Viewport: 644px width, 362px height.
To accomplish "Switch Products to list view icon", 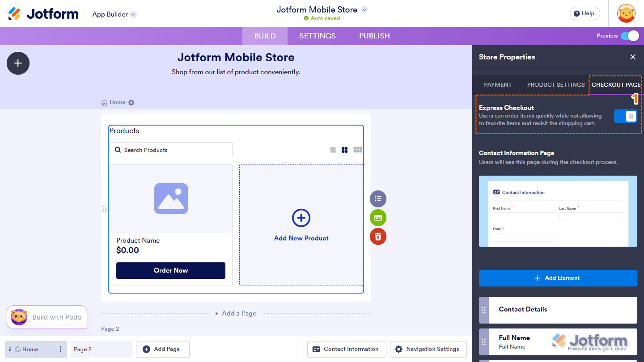I will (332, 150).
